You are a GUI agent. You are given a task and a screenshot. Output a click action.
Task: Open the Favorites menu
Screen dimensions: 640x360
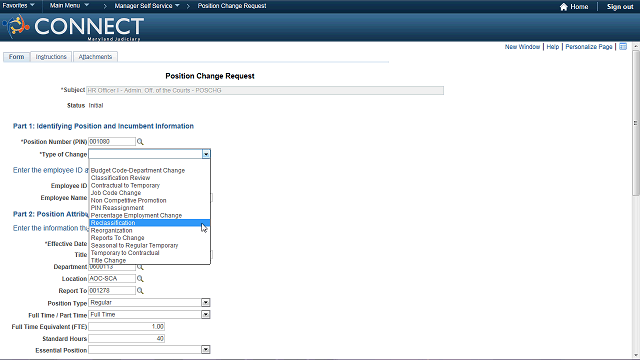18,6
